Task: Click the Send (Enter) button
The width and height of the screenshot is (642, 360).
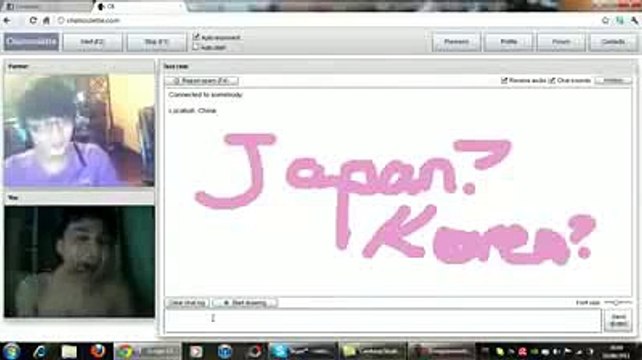Action: tap(618, 320)
